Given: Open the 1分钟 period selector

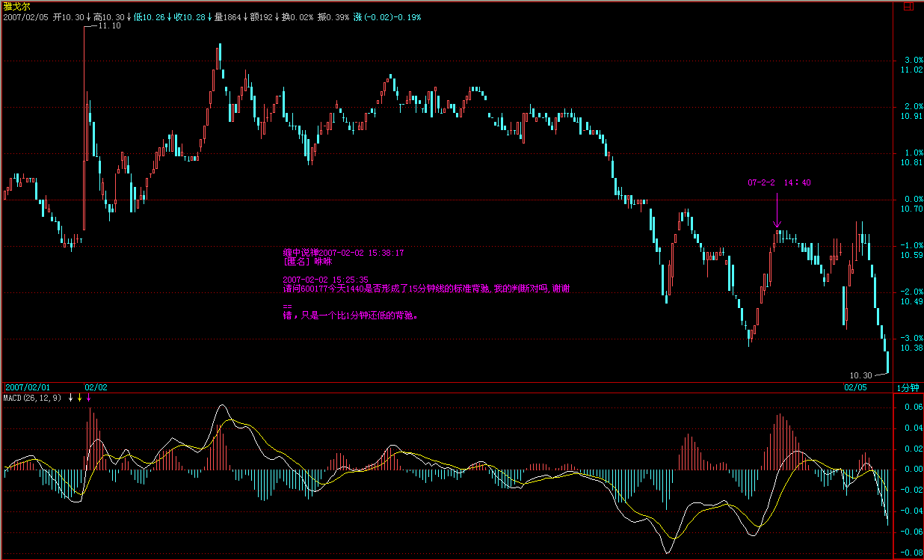Looking at the screenshot, I should [x=907, y=387].
